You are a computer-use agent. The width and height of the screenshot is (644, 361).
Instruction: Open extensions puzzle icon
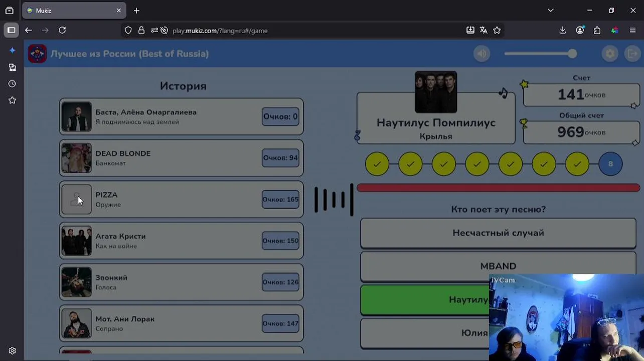pyautogui.click(x=597, y=30)
